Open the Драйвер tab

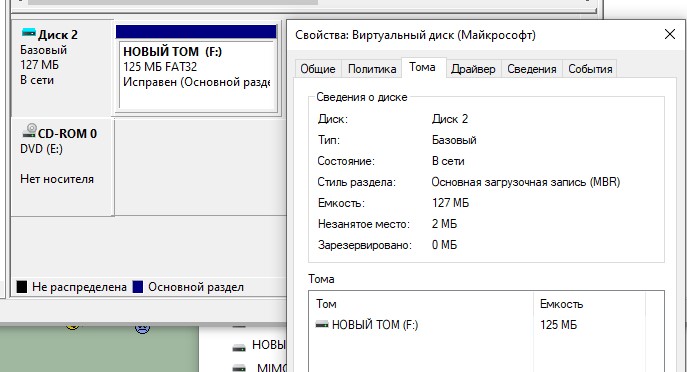[x=473, y=69]
